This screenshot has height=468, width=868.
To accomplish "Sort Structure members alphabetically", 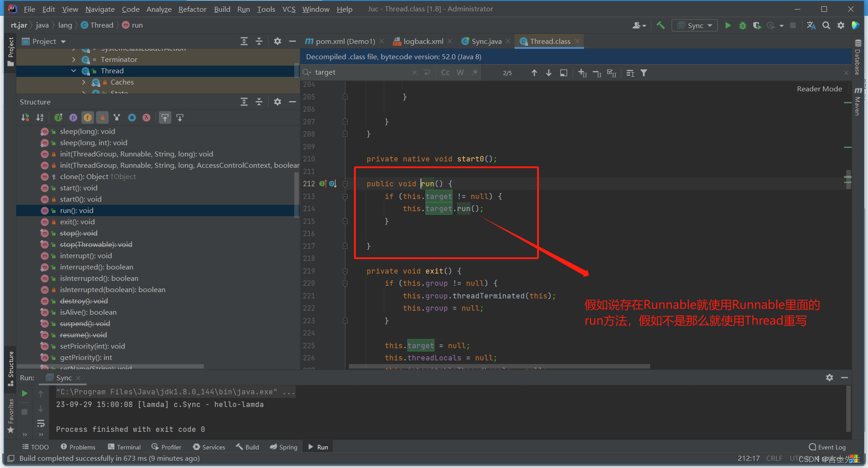I will [x=40, y=118].
